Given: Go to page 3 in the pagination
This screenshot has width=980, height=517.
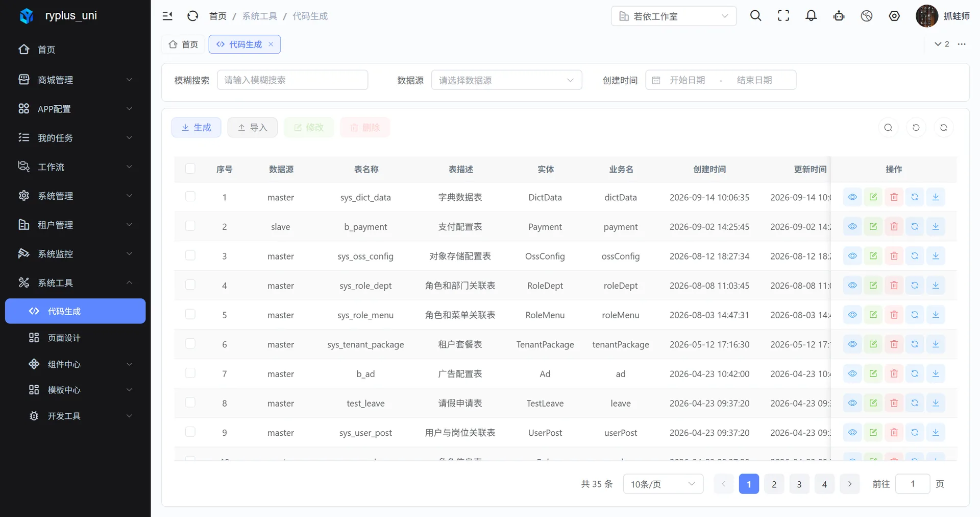Looking at the screenshot, I should [799, 484].
